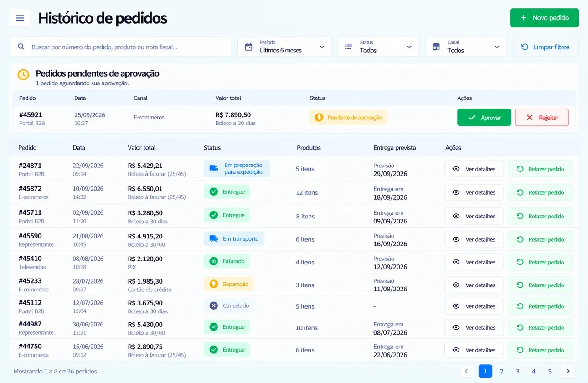Go to page 3 of orders
The height and width of the screenshot is (383, 588).
point(518,371)
